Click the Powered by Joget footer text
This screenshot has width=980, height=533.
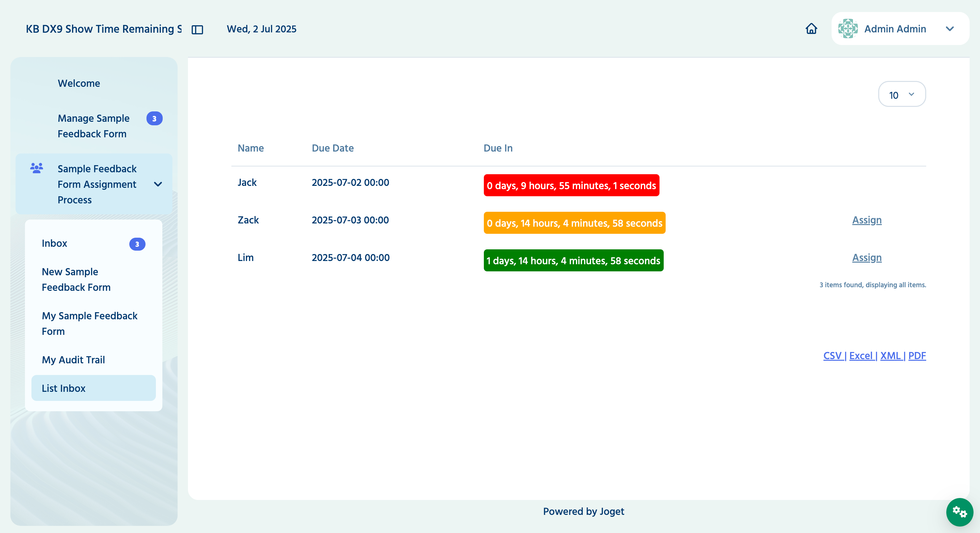pos(583,511)
